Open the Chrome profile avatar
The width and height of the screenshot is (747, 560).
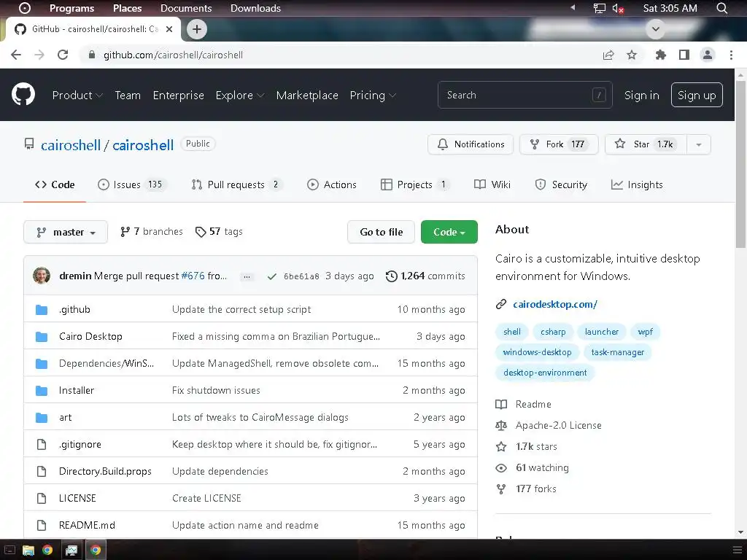(x=708, y=55)
